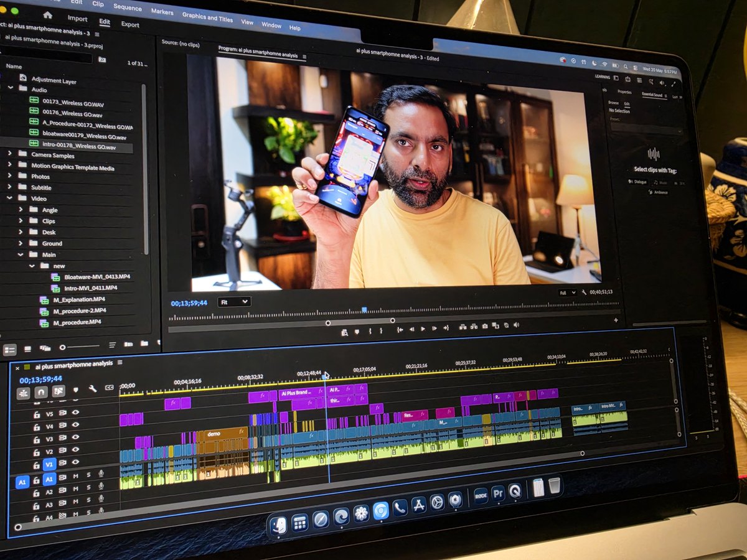
Task: Switch project panel to icon view
Action: pyautogui.click(x=27, y=348)
